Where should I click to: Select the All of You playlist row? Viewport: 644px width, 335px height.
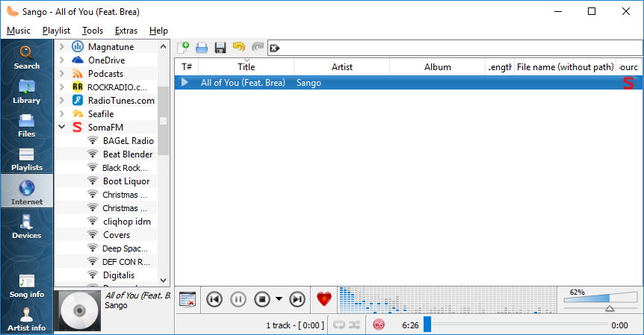coord(408,83)
